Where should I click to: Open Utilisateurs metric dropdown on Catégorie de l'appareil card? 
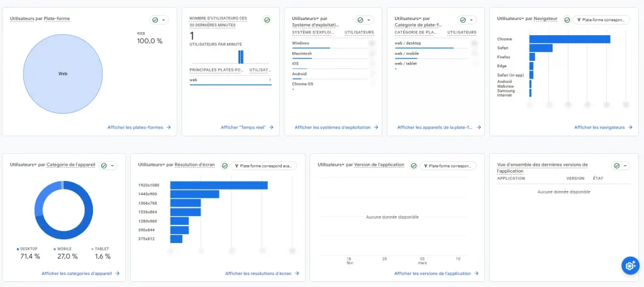23,165
